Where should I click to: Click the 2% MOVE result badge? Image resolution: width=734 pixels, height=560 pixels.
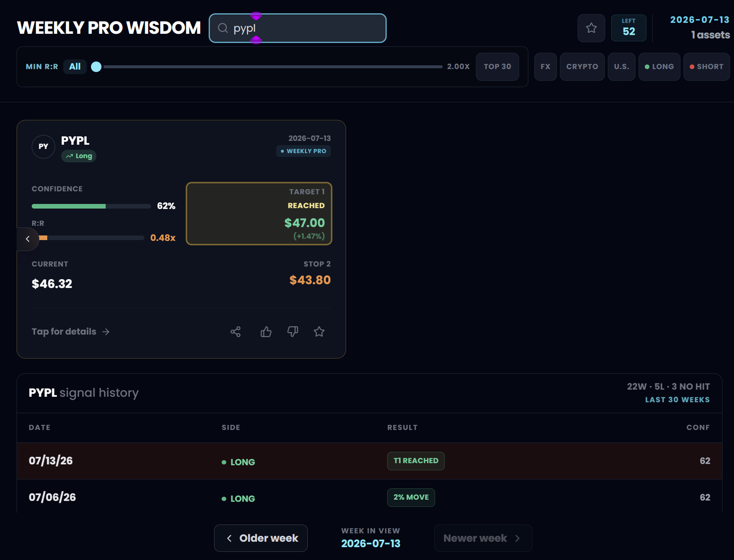(x=411, y=497)
